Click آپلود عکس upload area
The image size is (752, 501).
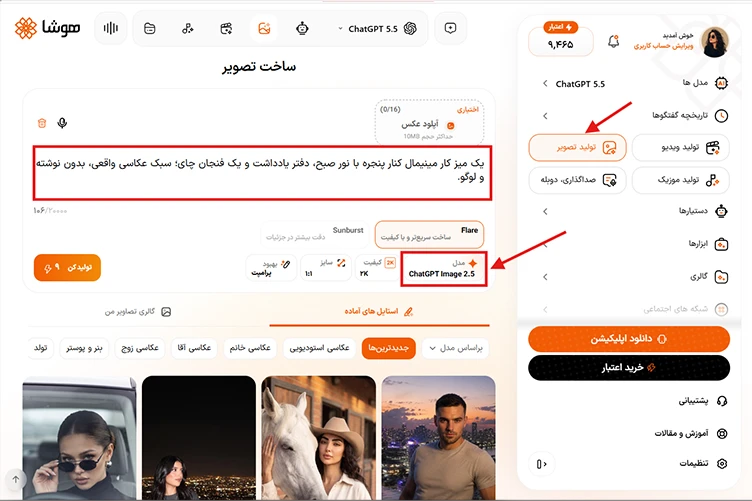click(429, 122)
